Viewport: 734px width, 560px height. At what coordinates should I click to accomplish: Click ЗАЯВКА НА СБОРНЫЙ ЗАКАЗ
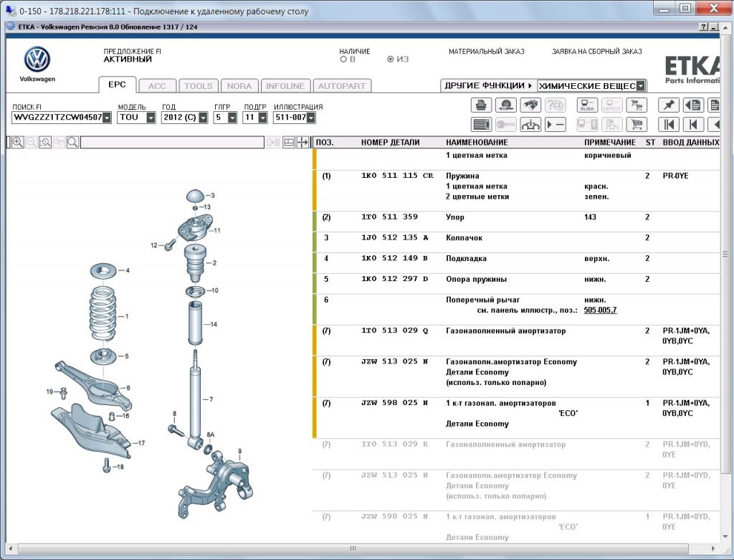[x=597, y=52]
